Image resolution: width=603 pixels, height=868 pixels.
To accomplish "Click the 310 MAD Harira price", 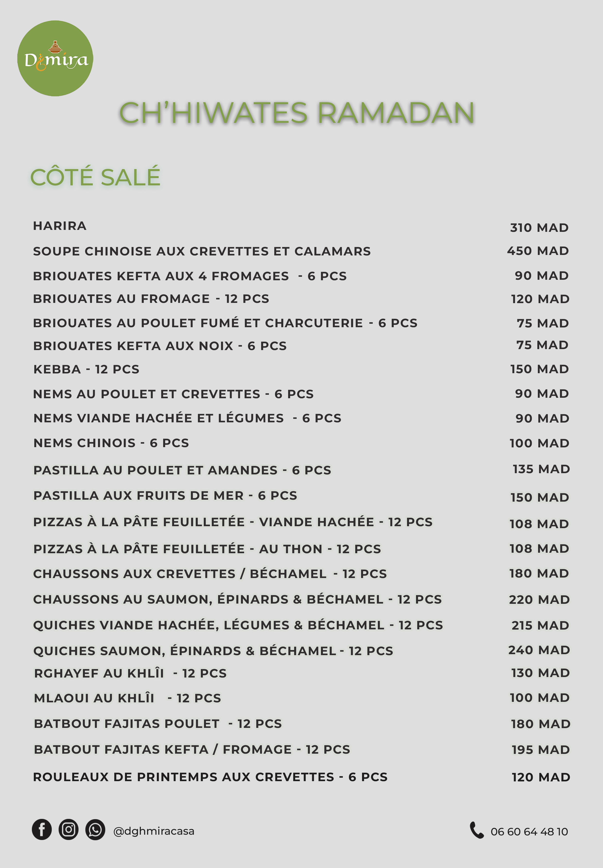I will coord(539,228).
